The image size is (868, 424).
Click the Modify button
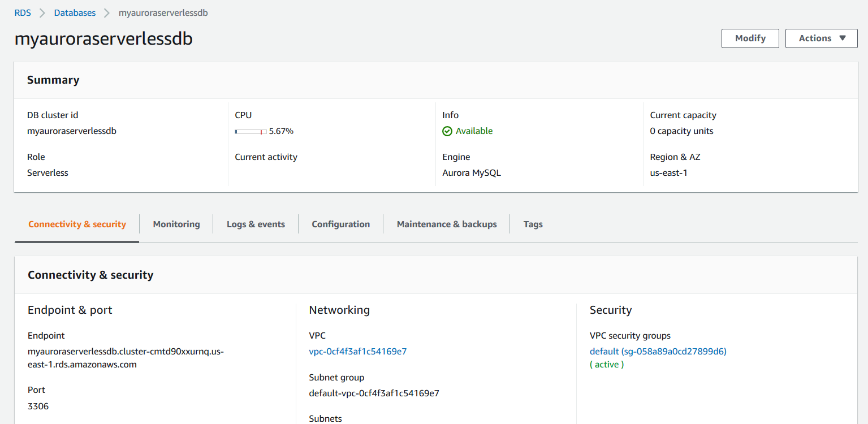pos(750,38)
